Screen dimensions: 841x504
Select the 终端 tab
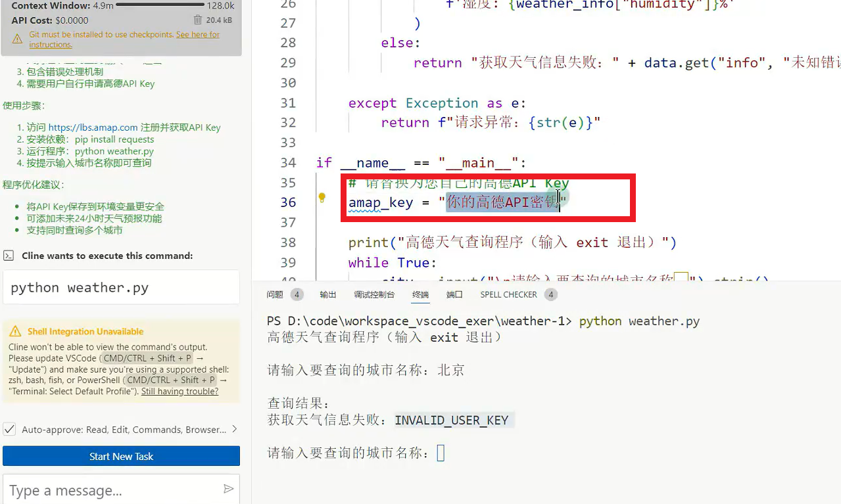point(421,294)
